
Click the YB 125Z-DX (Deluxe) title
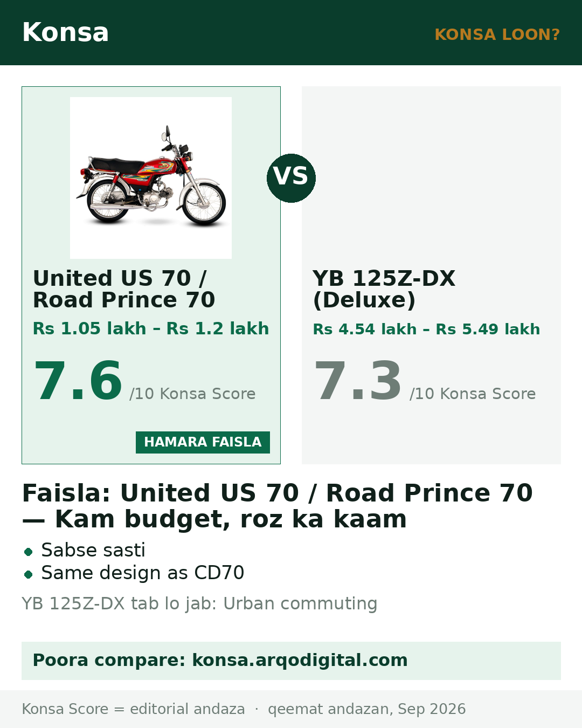click(x=384, y=289)
